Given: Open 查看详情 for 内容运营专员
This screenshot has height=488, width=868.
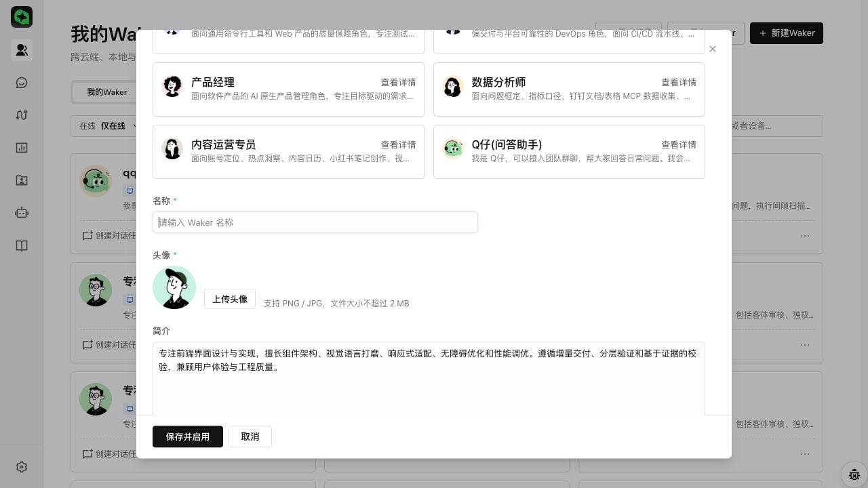Looking at the screenshot, I should (398, 144).
